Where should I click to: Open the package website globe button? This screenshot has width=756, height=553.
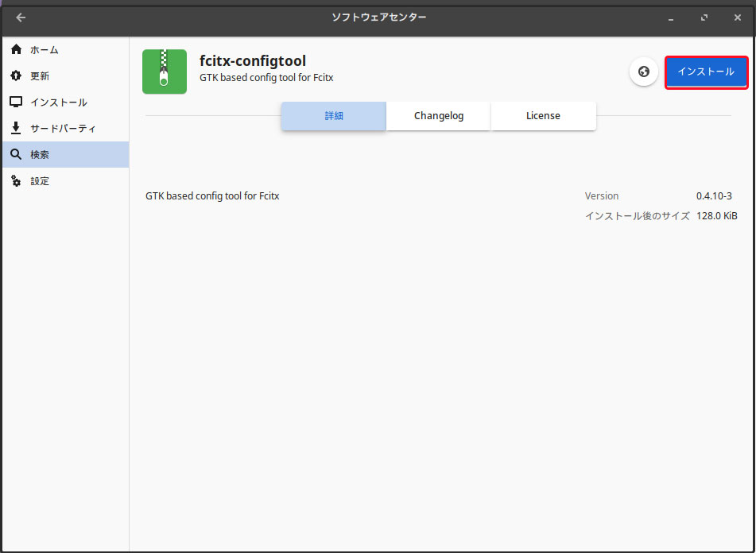643,72
